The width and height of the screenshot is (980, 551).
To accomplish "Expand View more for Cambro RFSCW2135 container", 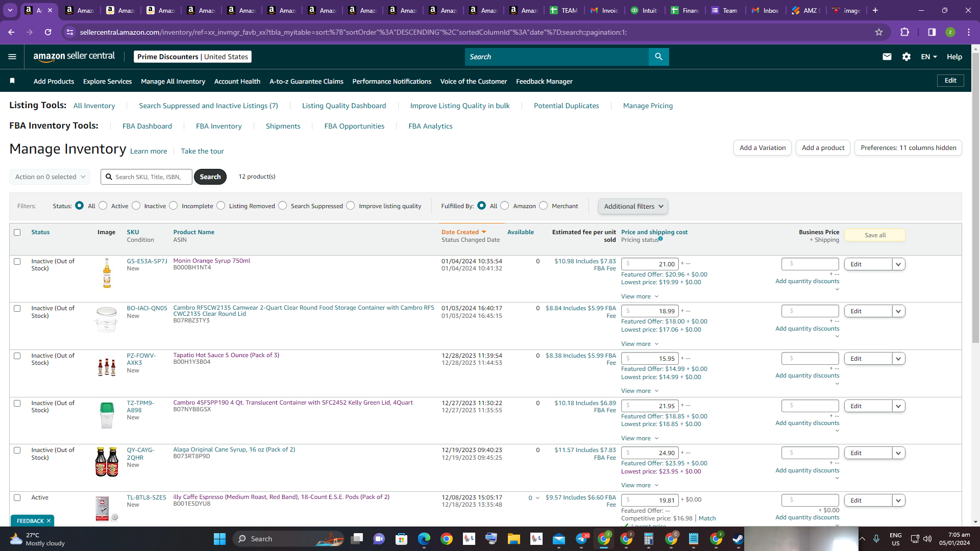I will tap(640, 344).
